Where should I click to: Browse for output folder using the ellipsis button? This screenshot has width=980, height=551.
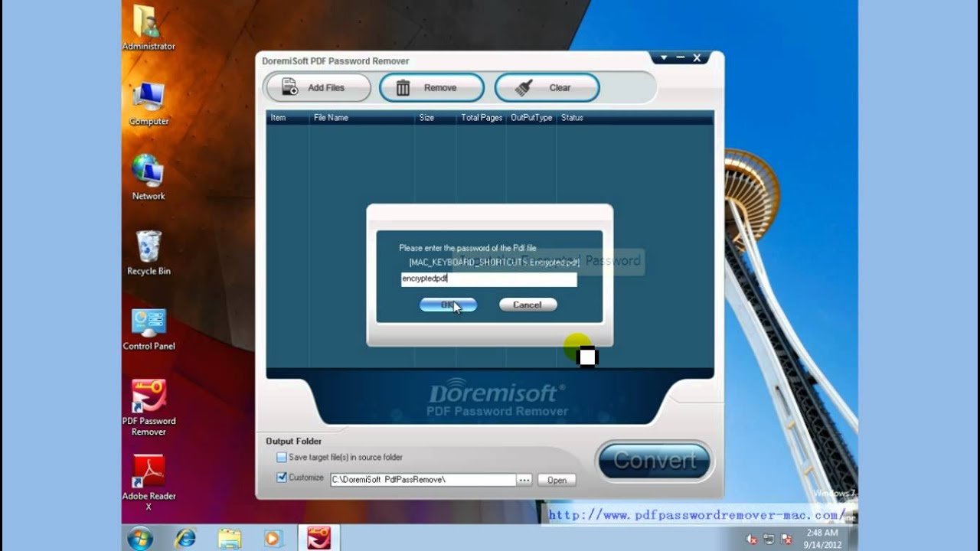[524, 481]
